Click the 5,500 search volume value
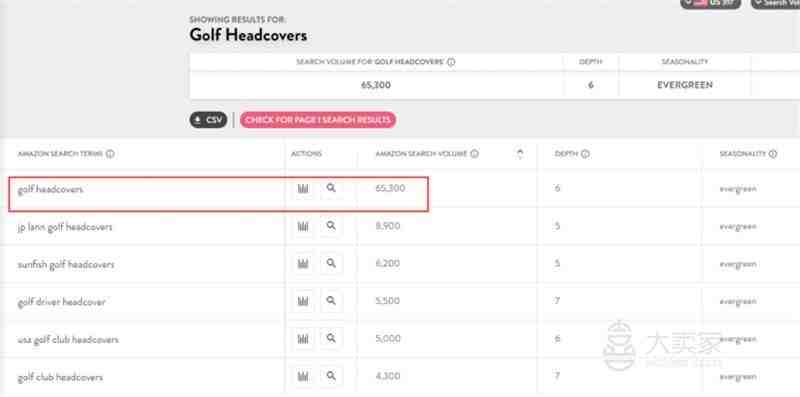The height and width of the screenshot is (397, 800). click(x=388, y=301)
